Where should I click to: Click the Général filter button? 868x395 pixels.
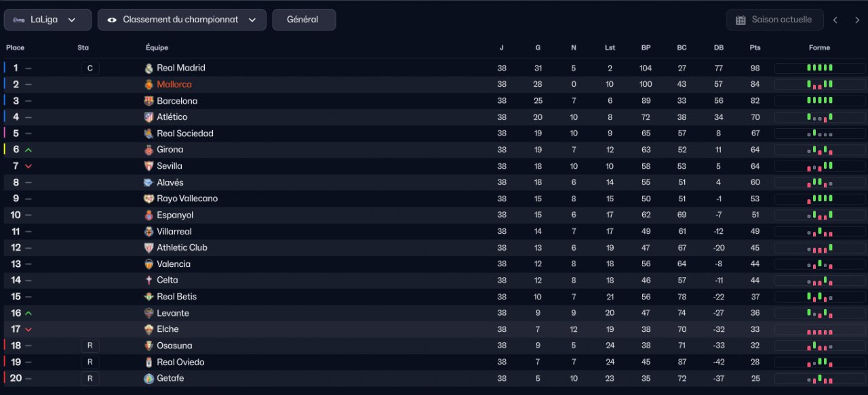(x=303, y=20)
